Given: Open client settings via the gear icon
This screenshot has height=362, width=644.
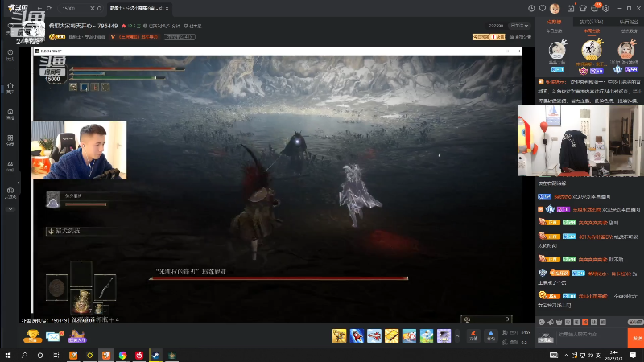Looking at the screenshot, I should (x=606, y=8).
